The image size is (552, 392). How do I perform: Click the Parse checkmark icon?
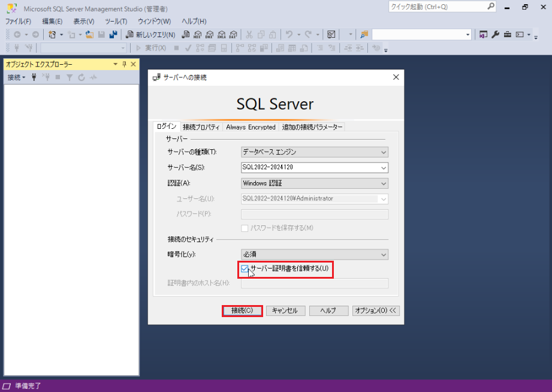(188, 48)
